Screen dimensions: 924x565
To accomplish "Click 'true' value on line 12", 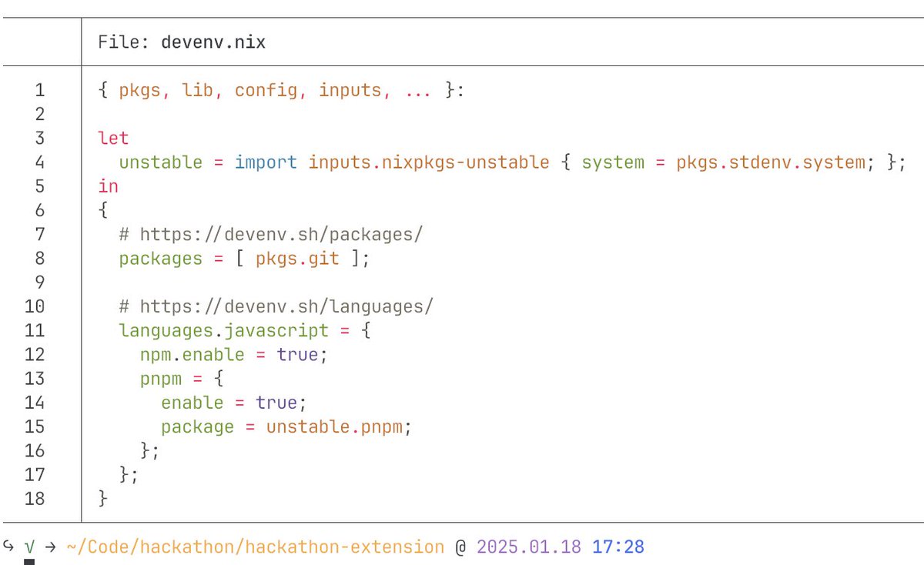I will click(x=297, y=355).
